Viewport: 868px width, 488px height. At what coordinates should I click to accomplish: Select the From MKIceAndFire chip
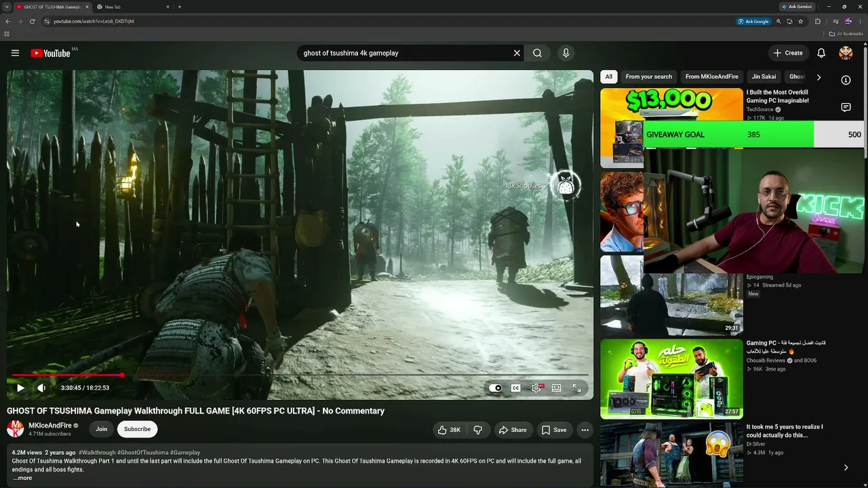(x=712, y=77)
